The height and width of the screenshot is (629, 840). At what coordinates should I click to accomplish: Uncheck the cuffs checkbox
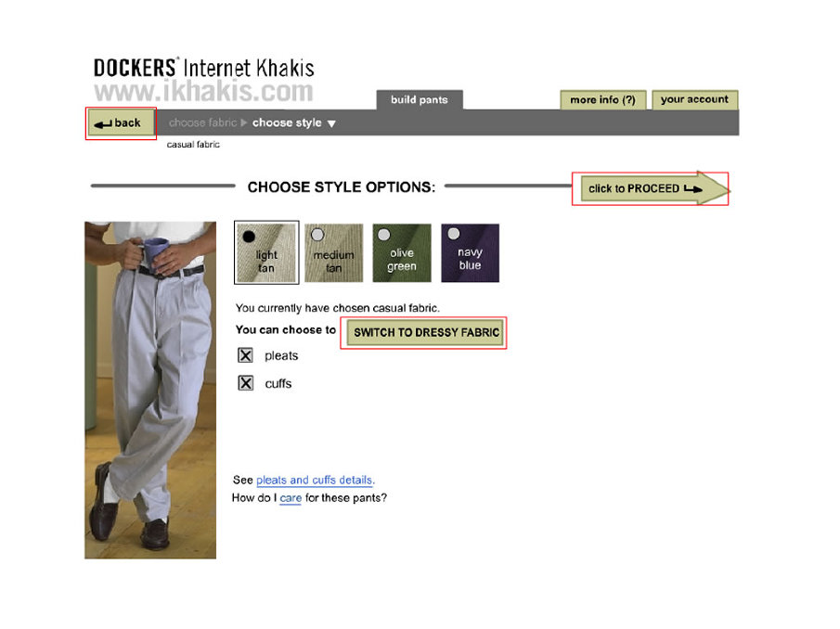[245, 383]
